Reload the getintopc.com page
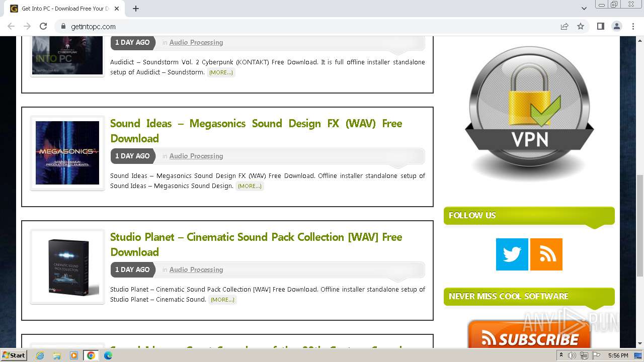This screenshot has height=362, width=644. tap(43, 27)
